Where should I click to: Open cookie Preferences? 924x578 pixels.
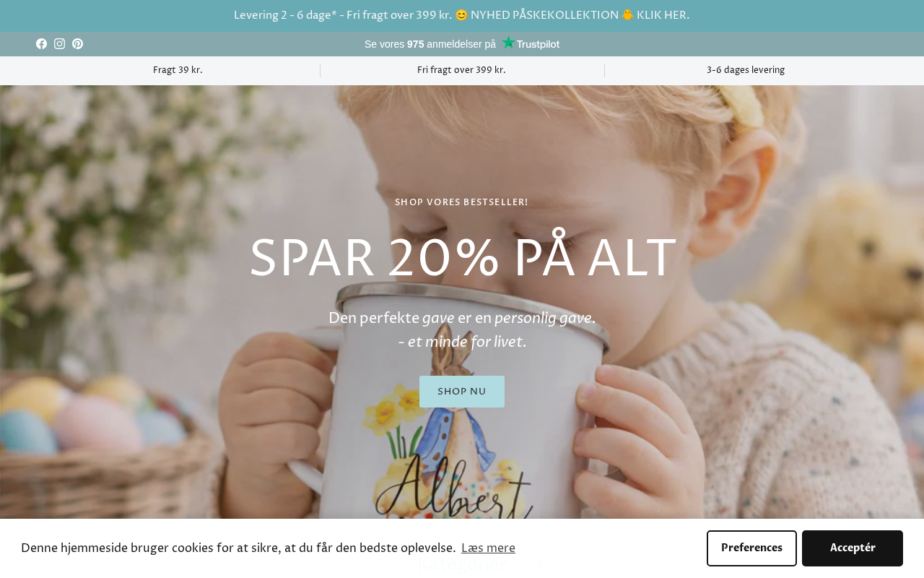[x=751, y=548]
